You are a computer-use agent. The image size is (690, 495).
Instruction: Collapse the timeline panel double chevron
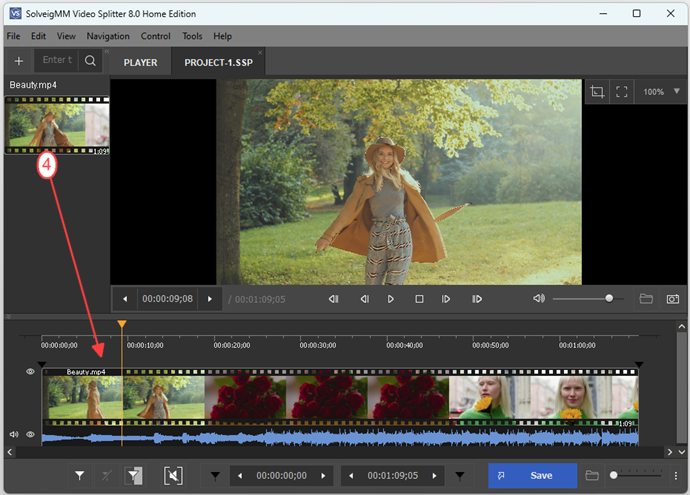pyautogui.click(x=8, y=316)
